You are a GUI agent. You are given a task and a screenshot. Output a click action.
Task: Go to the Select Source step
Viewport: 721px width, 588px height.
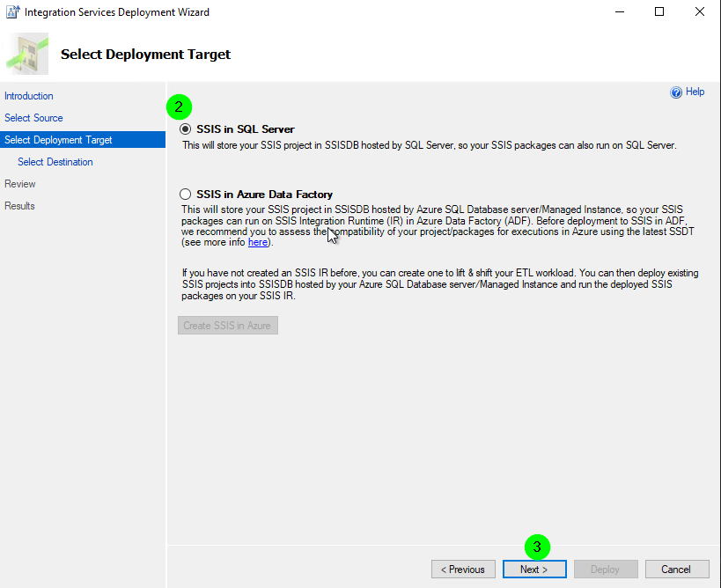33,118
